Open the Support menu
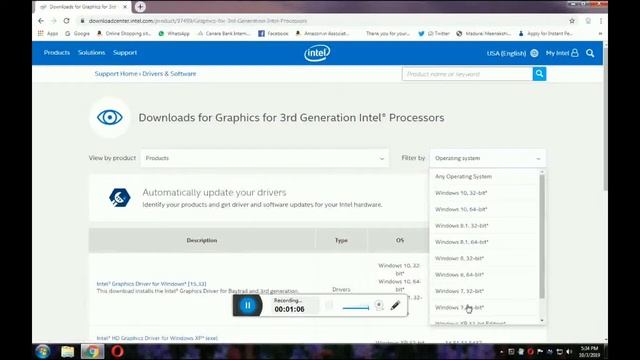 coord(125,53)
